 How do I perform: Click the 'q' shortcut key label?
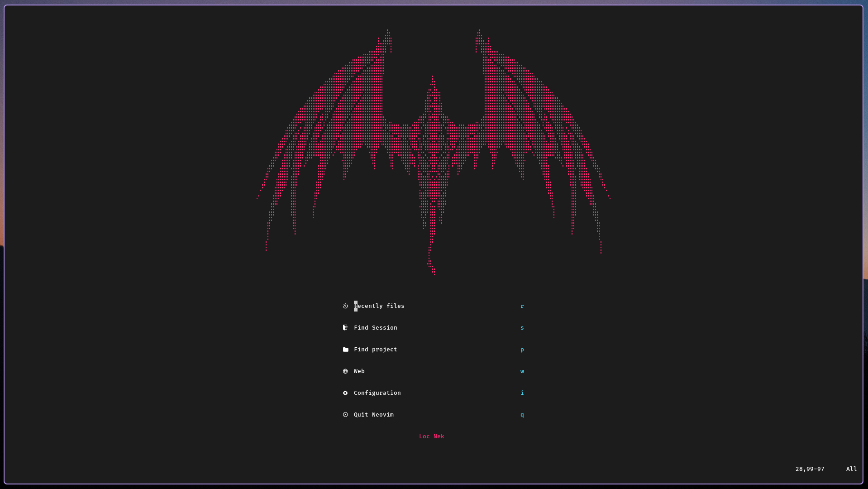522,415
